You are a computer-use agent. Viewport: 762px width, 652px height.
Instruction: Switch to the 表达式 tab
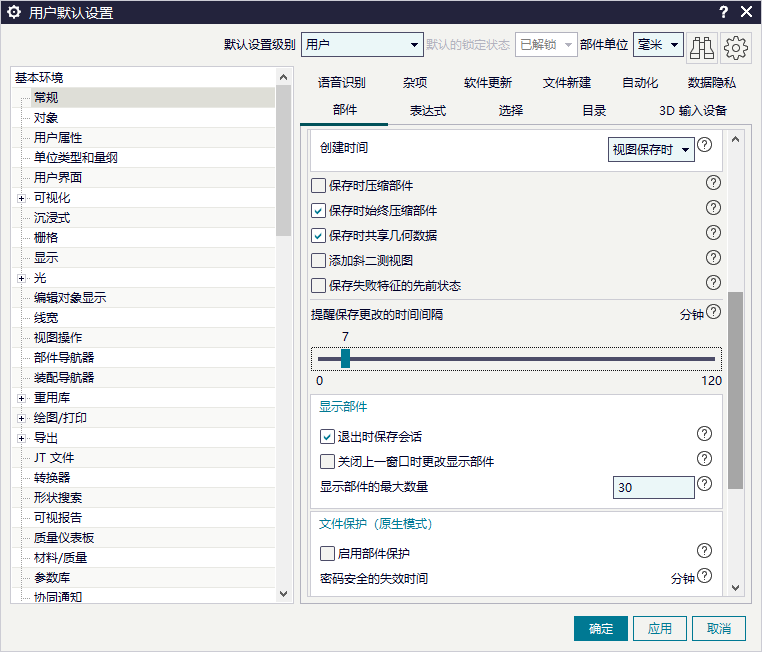click(428, 111)
